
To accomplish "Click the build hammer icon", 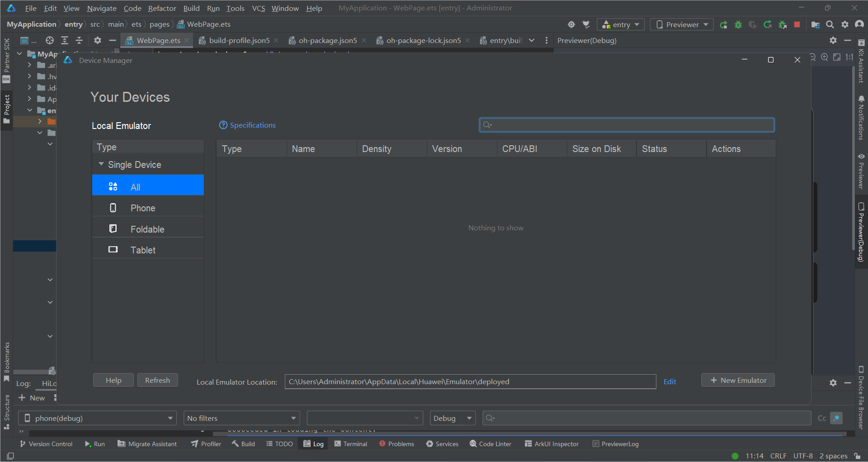I will tap(586, 24).
